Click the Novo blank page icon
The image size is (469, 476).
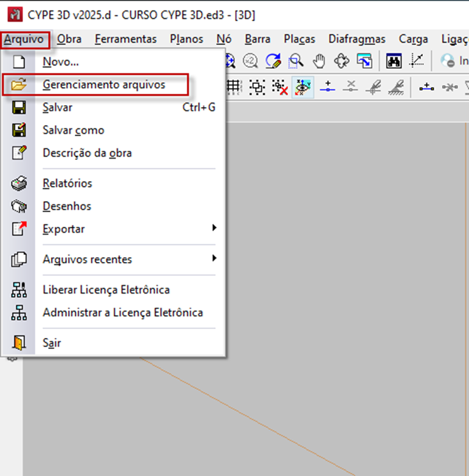19,62
